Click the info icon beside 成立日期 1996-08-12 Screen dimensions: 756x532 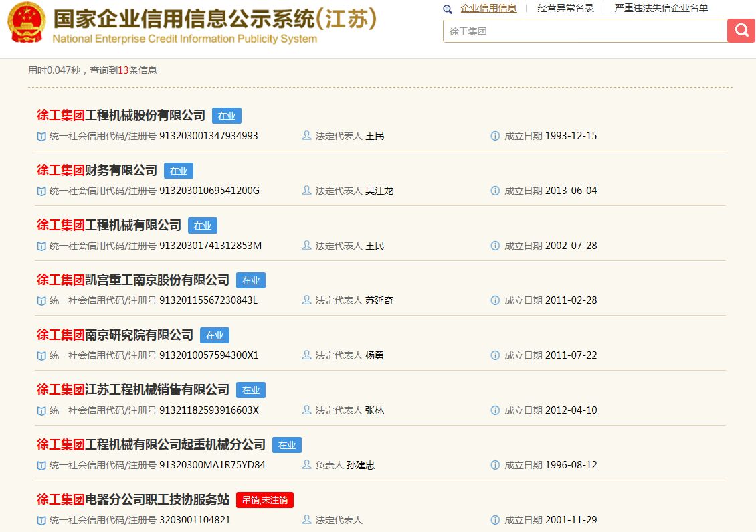[x=495, y=466]
